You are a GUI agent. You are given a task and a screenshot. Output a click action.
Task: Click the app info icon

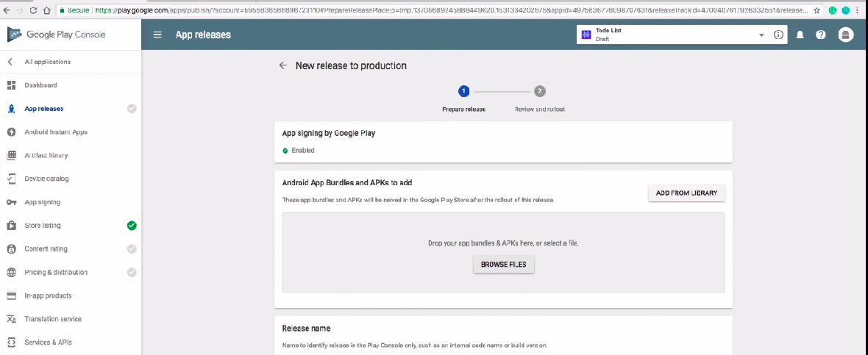click(x=778, y=35)
